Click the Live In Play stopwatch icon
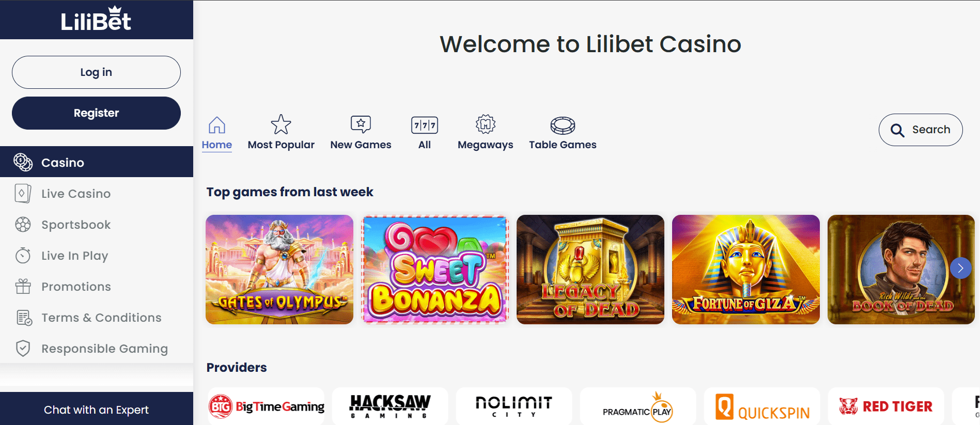Viewport: 980px width, 425px height. [23, 255]
